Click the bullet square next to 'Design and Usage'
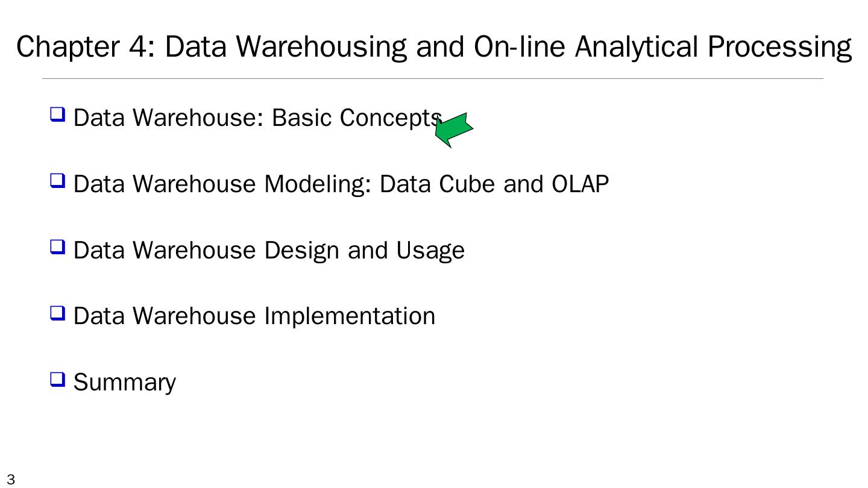Screen dimensions: 868x488 [x=57, y=246]
